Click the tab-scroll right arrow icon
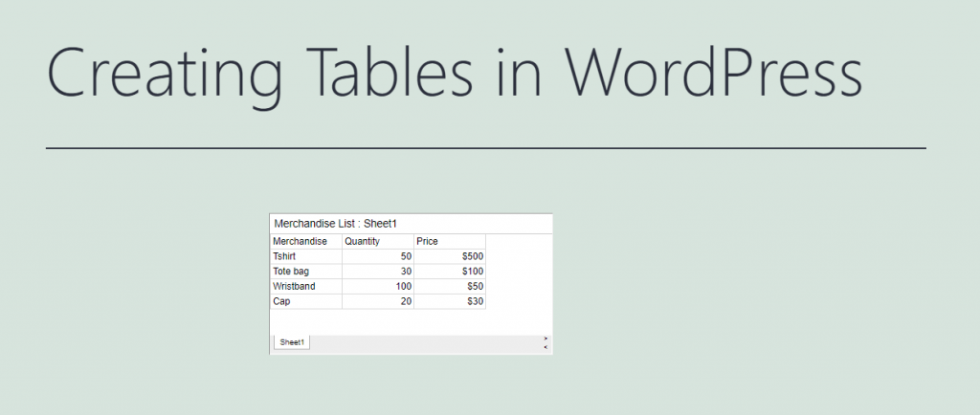 pos(546,338)
